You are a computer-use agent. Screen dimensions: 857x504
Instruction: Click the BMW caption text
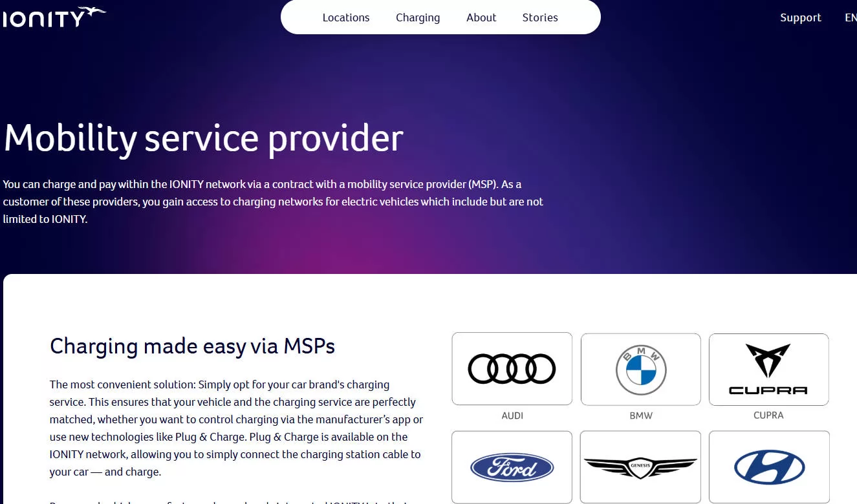pyautogui.click(x=641, y=415)
